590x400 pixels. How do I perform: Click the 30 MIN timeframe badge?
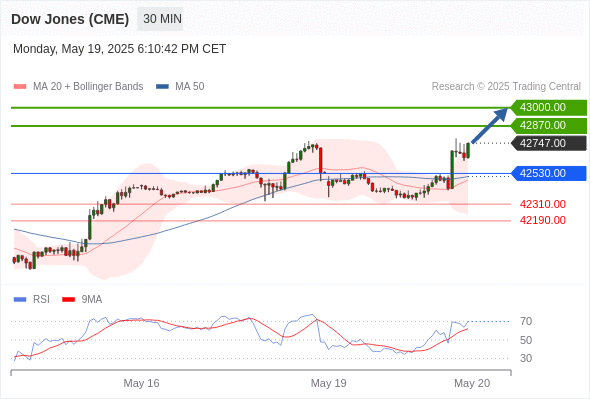(x=160, y=19)
